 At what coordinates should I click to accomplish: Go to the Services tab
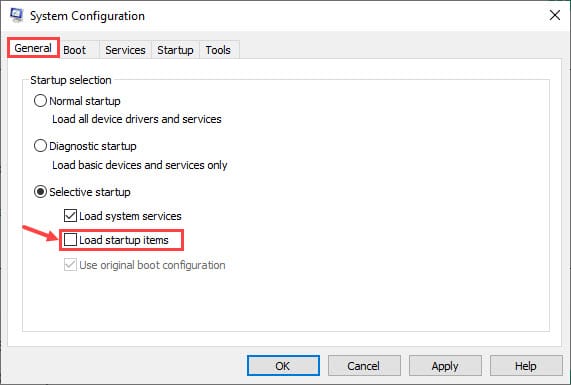pyautogui.click(x=125, y=50)
